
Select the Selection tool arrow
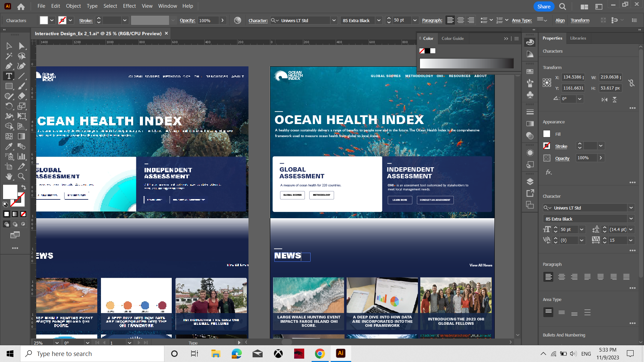pyautogui.click(x=9, y=46)
